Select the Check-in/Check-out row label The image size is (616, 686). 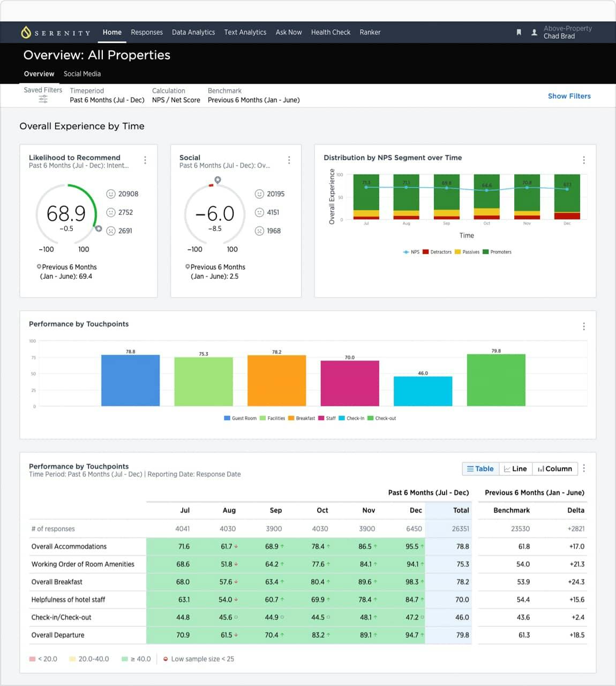(x=61, y=617)
